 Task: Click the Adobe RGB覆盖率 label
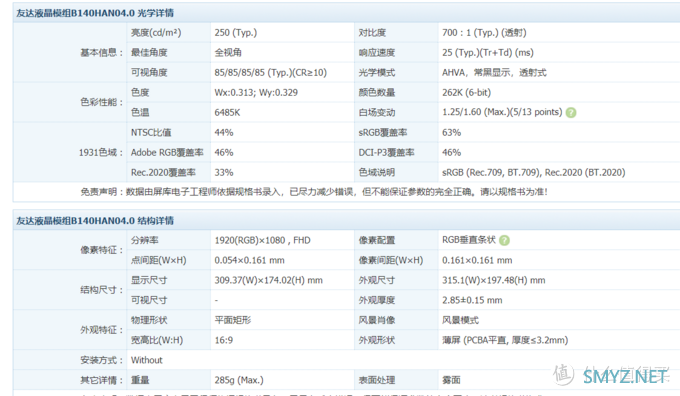pyautogui.click(x=167, y=153)
